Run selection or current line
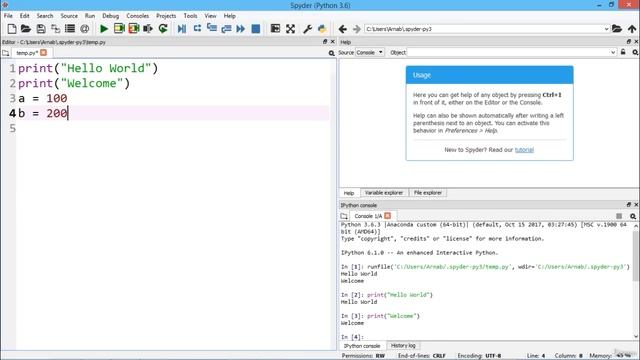Viewport: 640px width, 360px height. 148,29
